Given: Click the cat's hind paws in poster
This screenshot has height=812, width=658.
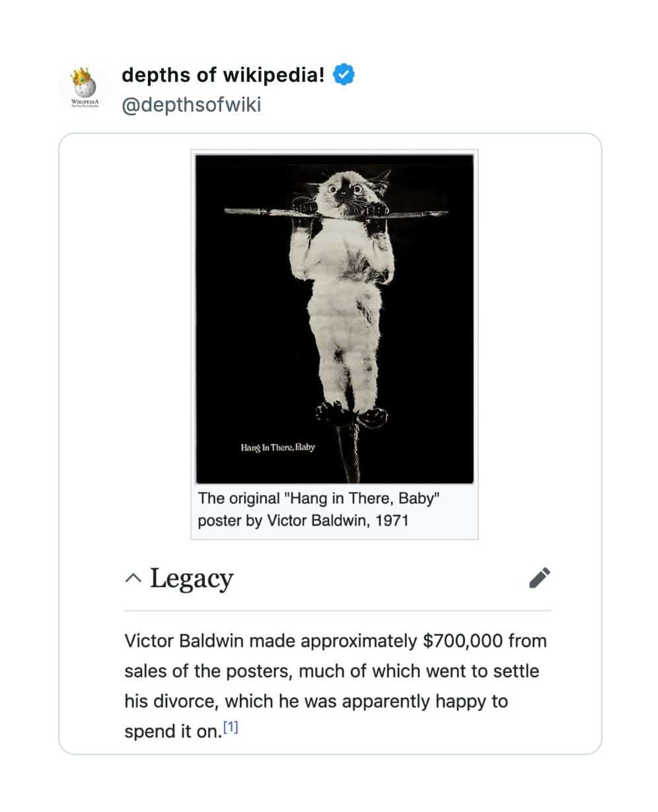Looking at the screenshot, I should click(x=349, y=414).
